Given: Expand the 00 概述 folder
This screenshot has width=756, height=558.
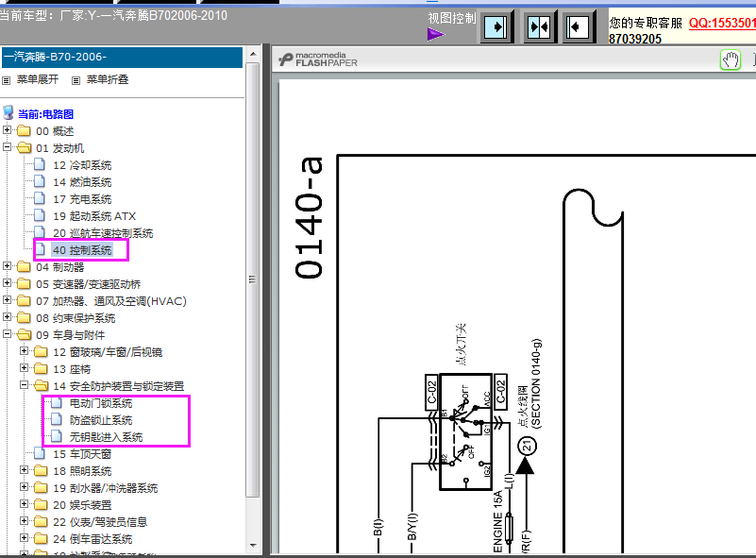Looking at the screenshot, I should 7,129.
